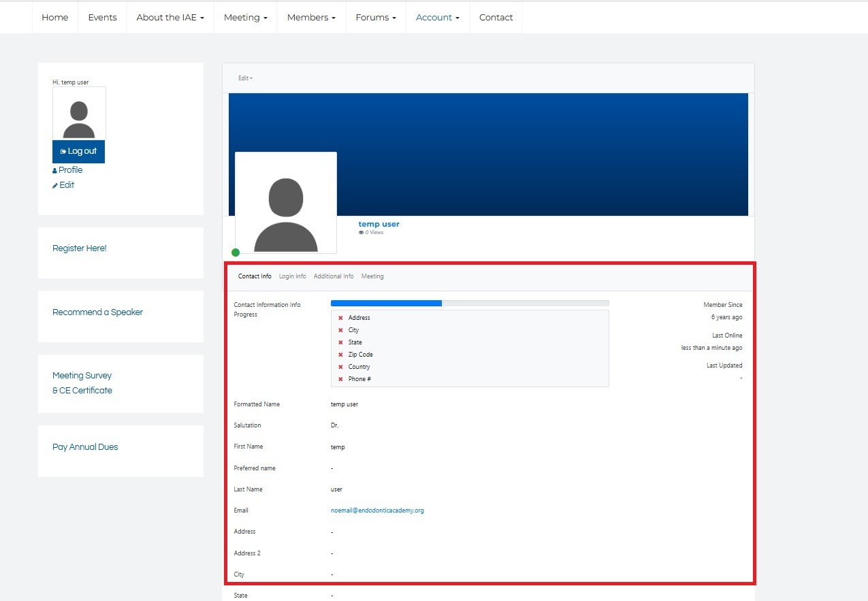The image size is (868, 601).
Task: Go to Events in the navigation bar
Action: pos(102,18)
